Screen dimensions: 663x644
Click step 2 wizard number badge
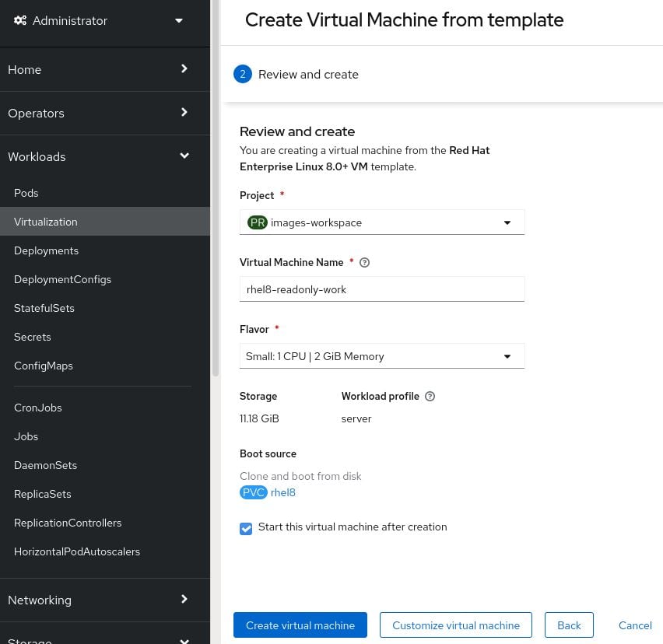[x=243, y=75]
